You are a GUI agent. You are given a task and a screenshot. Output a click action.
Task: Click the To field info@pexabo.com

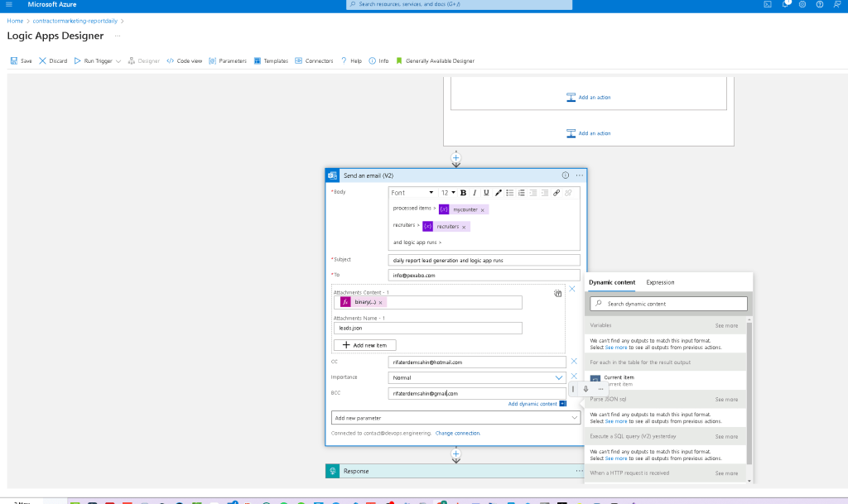(484, 276)
